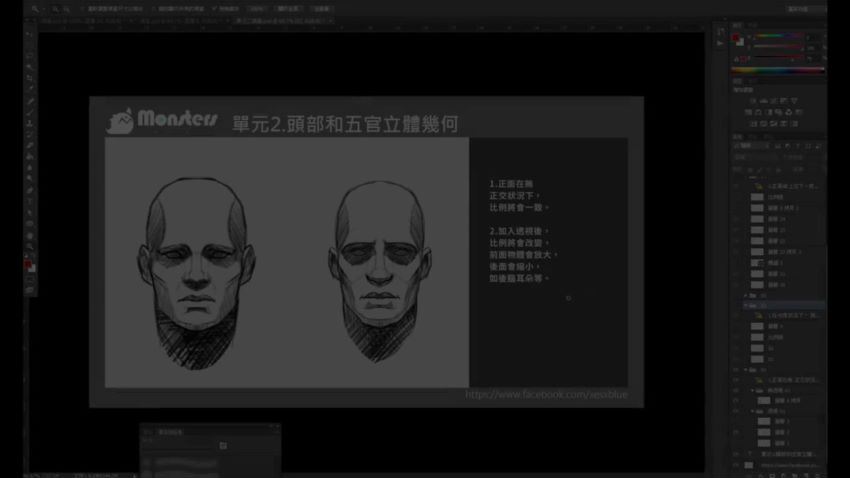Hide the https://www.facebook text layer
The height and width of the screenshot is (478, 850).
pyautogui.click(x=736, y=465)
